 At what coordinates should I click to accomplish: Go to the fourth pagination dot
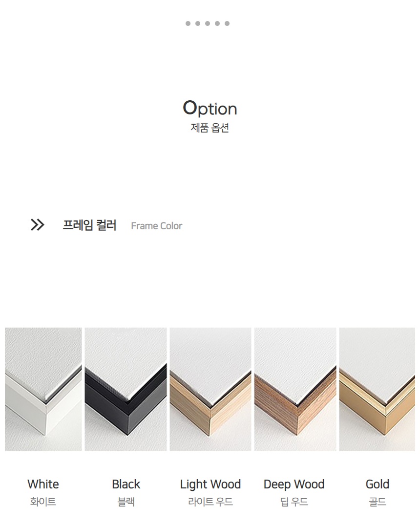pyautogui.click(x=217, y=23)
